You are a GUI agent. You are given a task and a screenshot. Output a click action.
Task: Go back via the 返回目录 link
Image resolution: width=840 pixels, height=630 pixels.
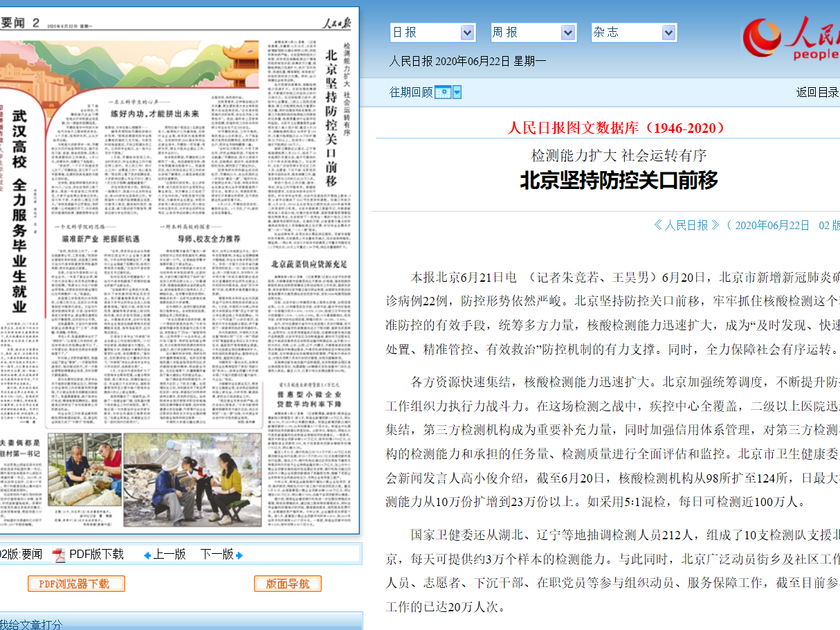818,92
